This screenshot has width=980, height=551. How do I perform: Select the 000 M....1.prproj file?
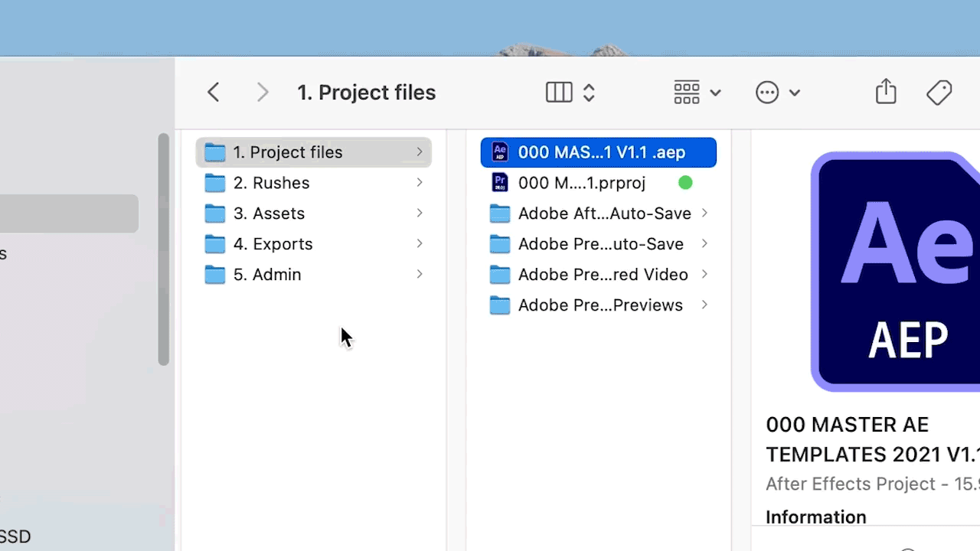(x=599, y=183)
